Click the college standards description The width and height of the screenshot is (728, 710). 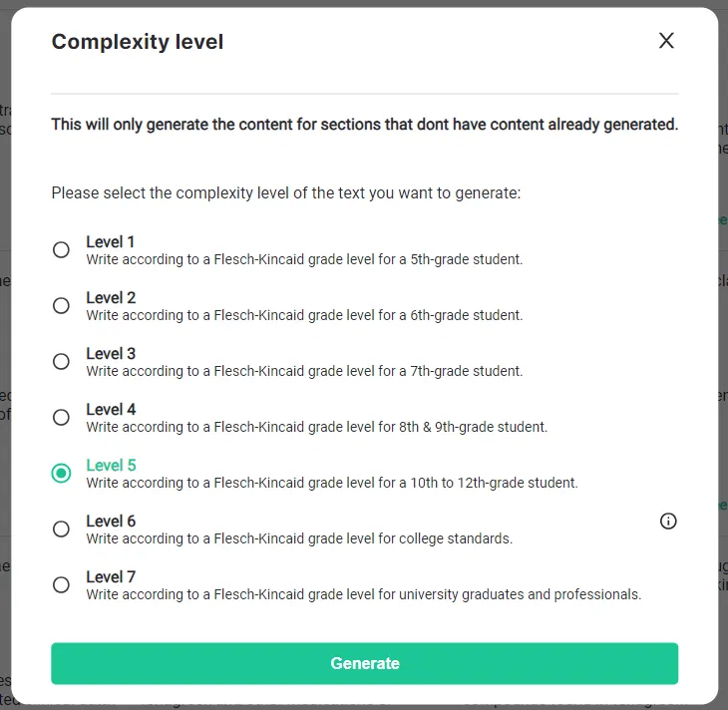coord(299,538)
